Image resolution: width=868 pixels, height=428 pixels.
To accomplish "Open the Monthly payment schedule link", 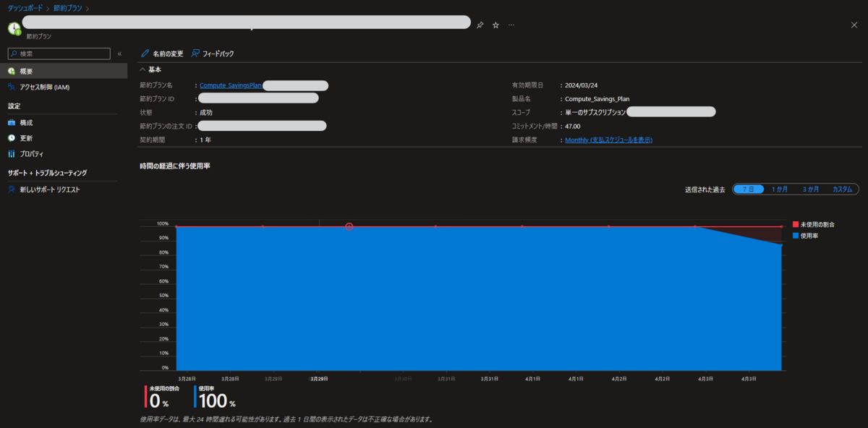I will coord(608,140).
